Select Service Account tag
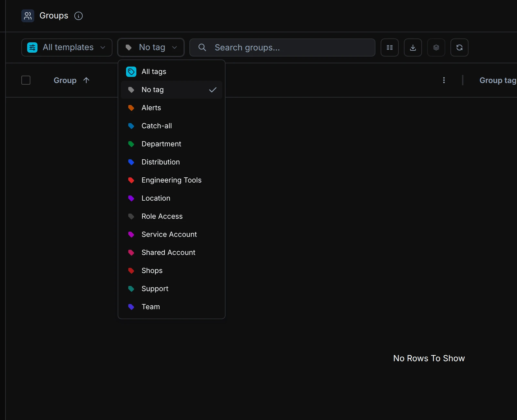 tap(172, 235)
